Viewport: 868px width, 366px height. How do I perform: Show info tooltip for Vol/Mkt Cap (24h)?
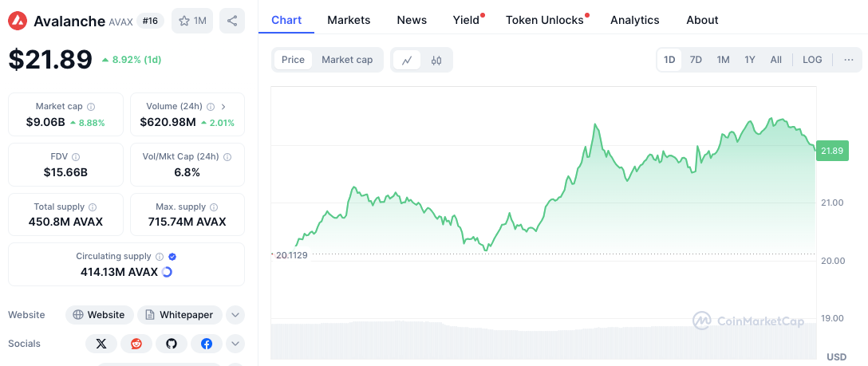pos(227,157)
